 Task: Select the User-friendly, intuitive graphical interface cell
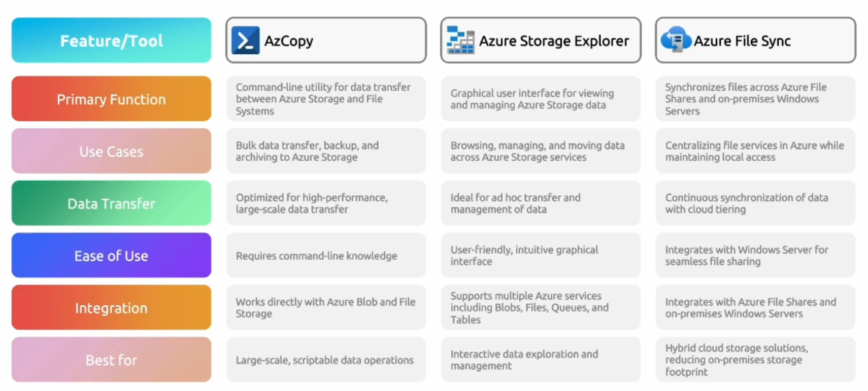click(x=541, y=256)
